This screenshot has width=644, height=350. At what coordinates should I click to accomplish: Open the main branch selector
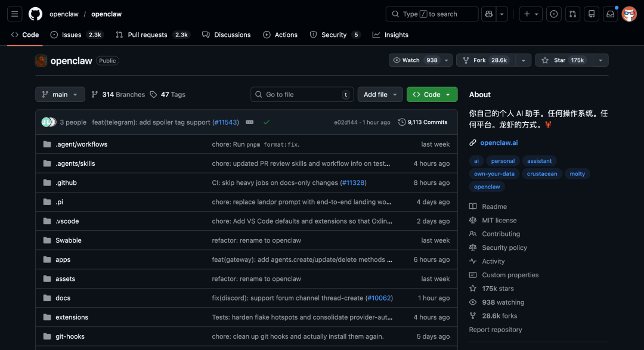[x=60, y=94]
